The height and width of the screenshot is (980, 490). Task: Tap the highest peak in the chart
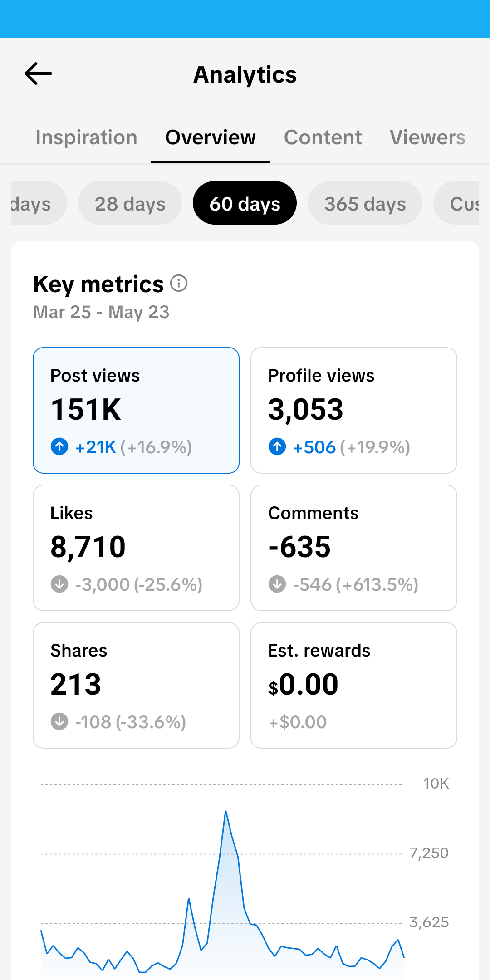[225, 811]
